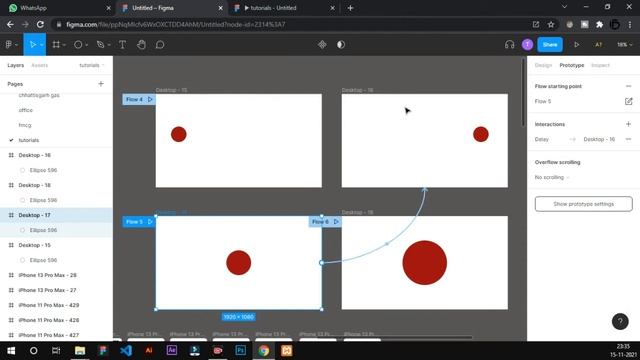The width and height of the screenshot is (640, 360).
Task: Click the browser address bar URL
Action: click(176, 24)
